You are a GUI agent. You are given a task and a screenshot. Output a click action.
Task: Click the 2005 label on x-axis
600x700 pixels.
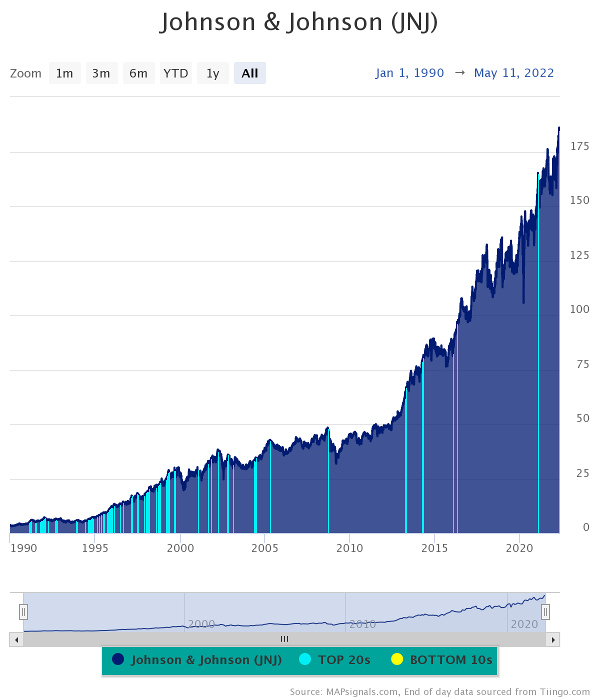pos(265,548)
